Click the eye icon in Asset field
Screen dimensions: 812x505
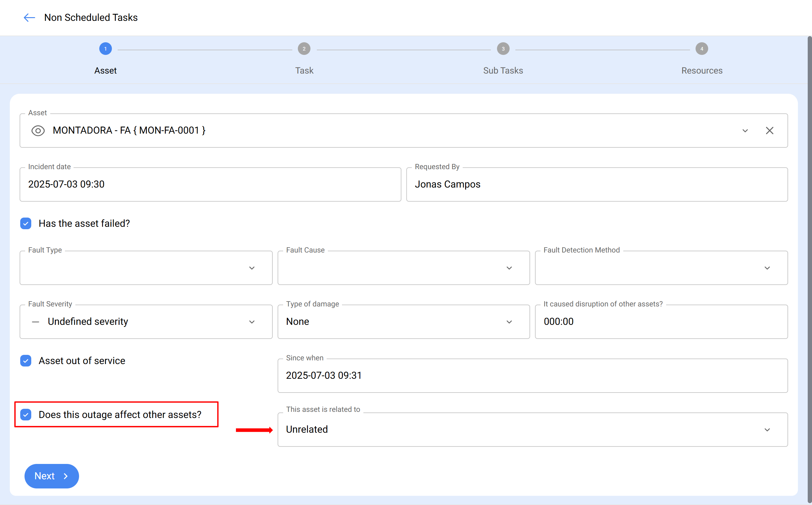(38, 131)
